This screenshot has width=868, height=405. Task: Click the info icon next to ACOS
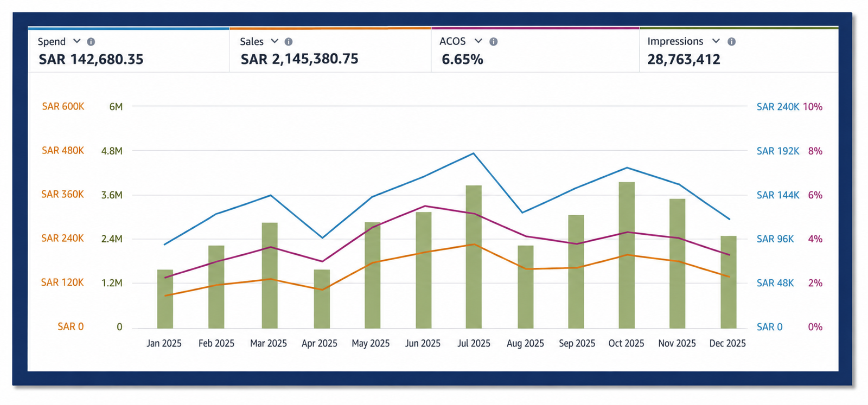[493, 42]
